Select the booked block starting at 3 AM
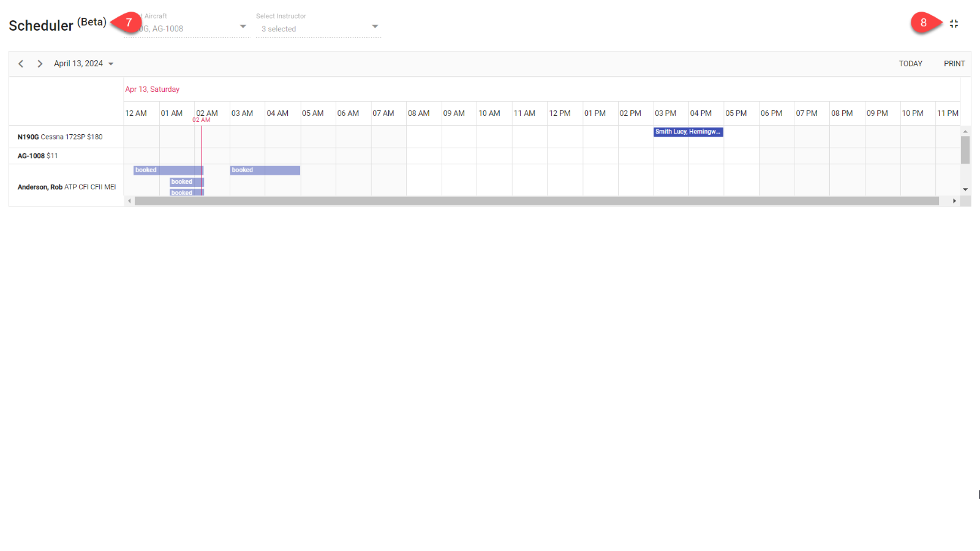This screenshot has width=980, height=551. [265, 170]
